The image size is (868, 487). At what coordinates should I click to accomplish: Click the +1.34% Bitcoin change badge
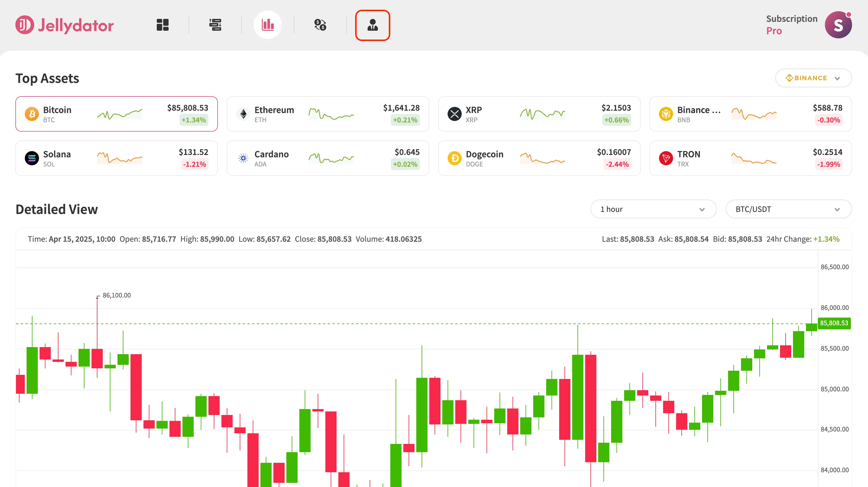click(194, 120)
